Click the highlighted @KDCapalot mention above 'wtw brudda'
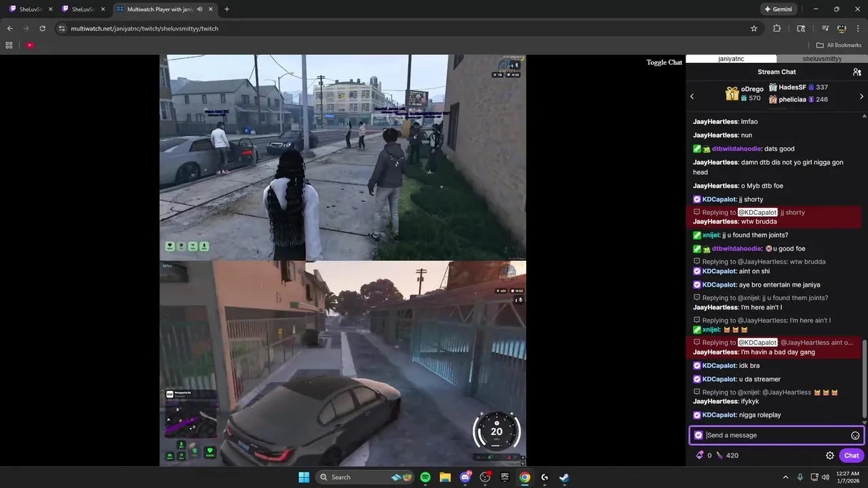The image size is (868, 488). [757, 212]
